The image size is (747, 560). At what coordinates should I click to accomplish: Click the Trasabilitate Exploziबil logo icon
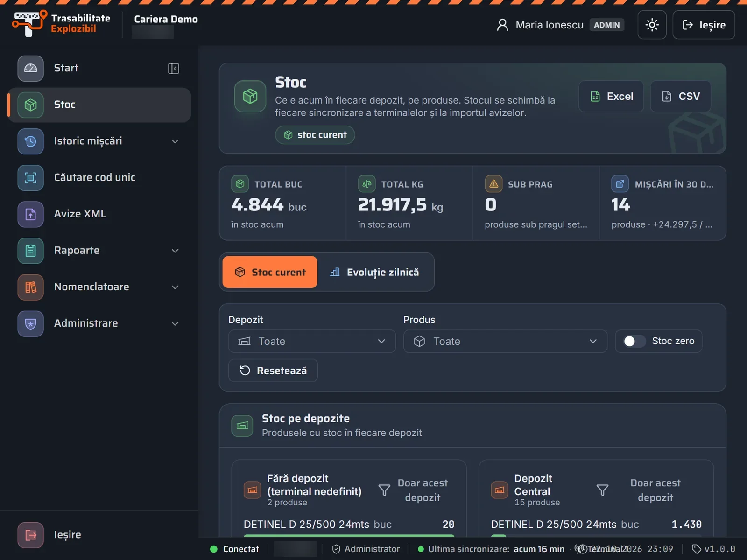tap(29, 23)
